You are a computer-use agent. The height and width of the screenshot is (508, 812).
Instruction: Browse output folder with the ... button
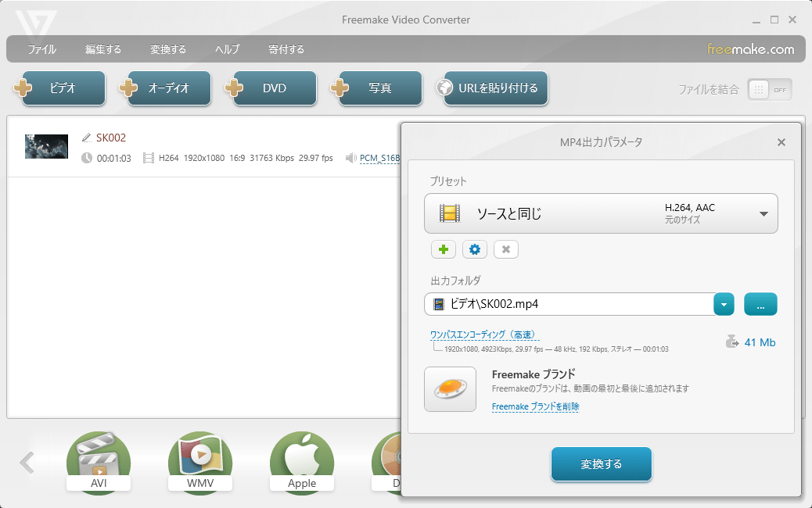760,304
